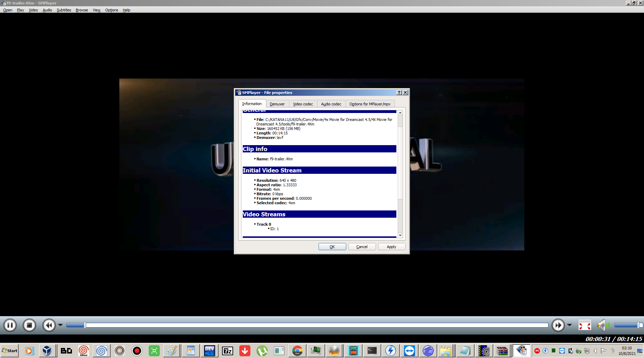Click the 'Resolution: 640 x 480' line
Image resolution: width=644 pixels, height=358 pixels.
(x=276, y=180)
